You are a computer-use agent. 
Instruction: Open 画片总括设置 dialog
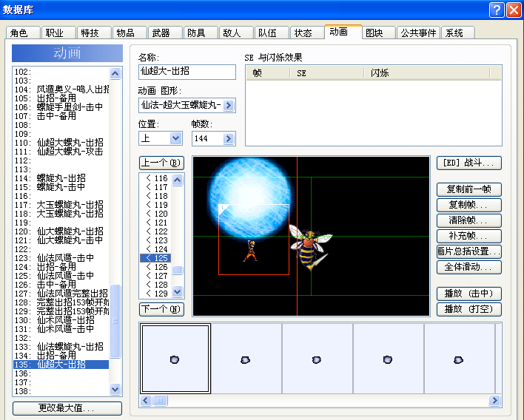(x=468, y=251)
